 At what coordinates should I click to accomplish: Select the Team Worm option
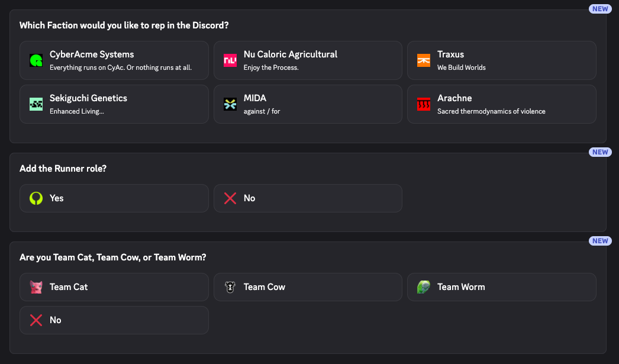pyautogui.click(x=501, y=286)
